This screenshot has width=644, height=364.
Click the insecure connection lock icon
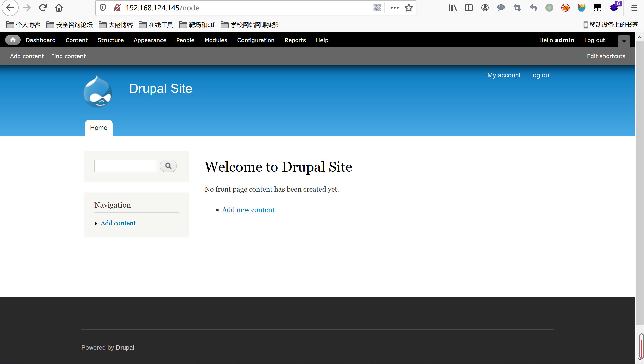point(117,8)
